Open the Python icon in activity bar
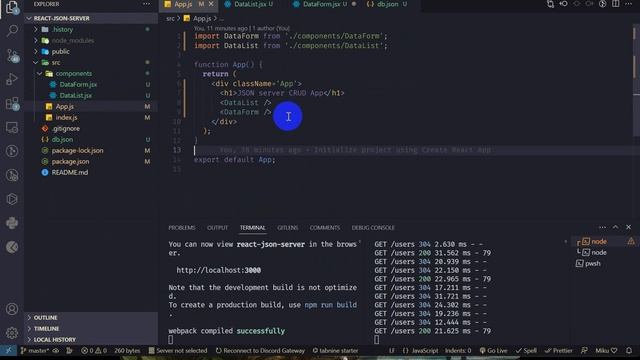This screenshot has width=640, height=360. click(12, 223)
